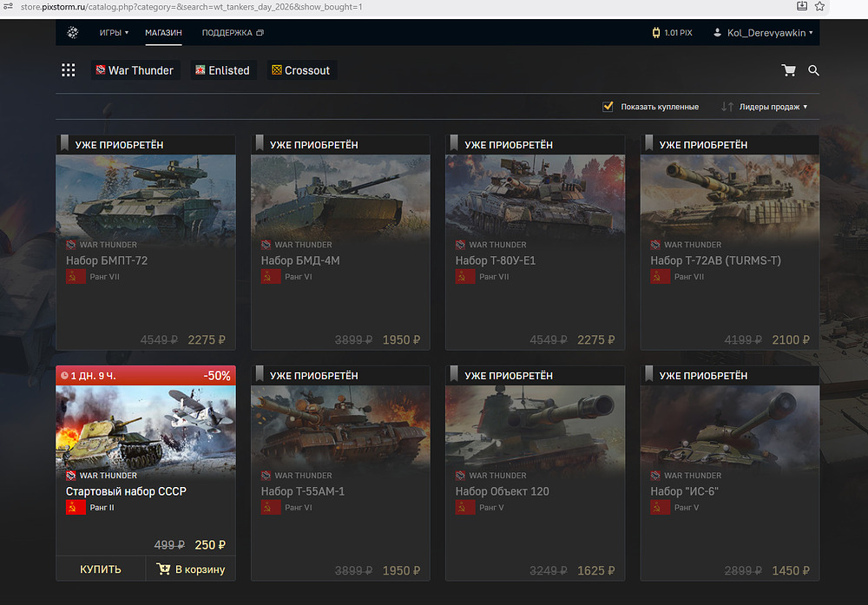Filter by Enlisted game
Image resolution: width=868 pixels, height=605 pixels.
tap(223, 70)
